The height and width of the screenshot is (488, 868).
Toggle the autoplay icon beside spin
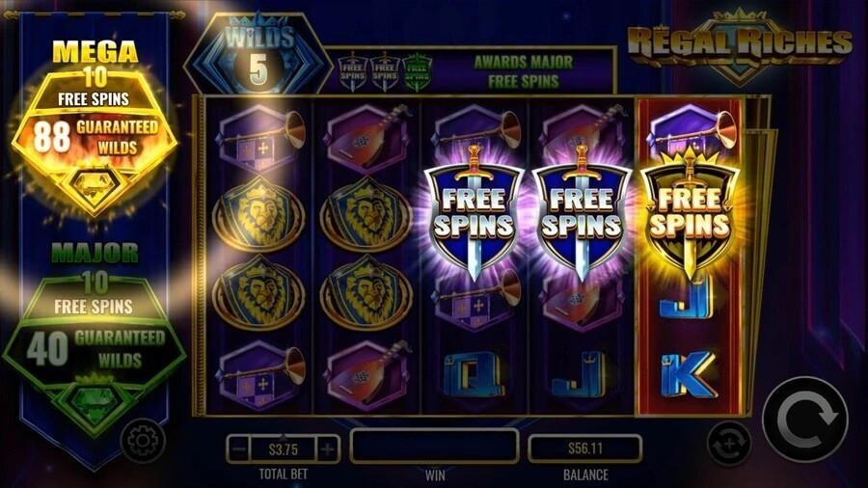[729, 444]
